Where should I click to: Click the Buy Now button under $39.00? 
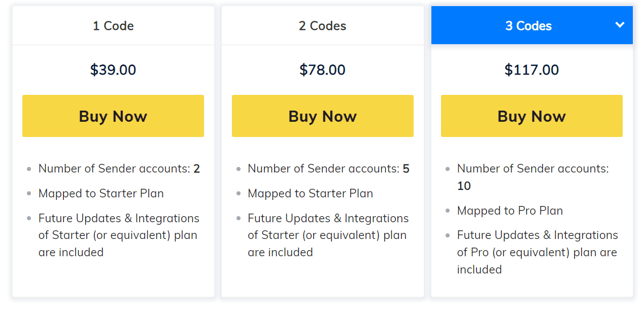(113, 116)
